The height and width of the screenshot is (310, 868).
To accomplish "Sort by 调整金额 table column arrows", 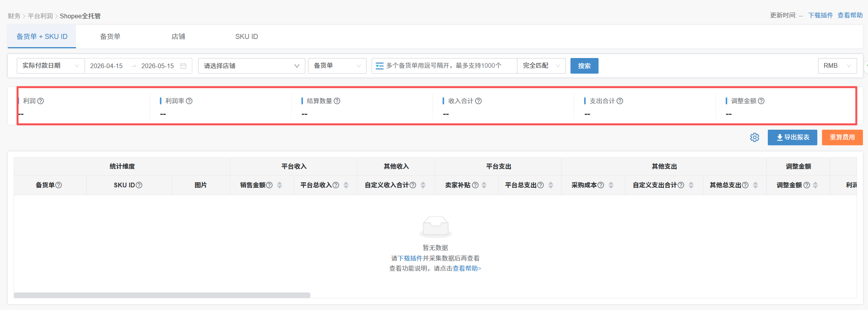I will [815, 185].
